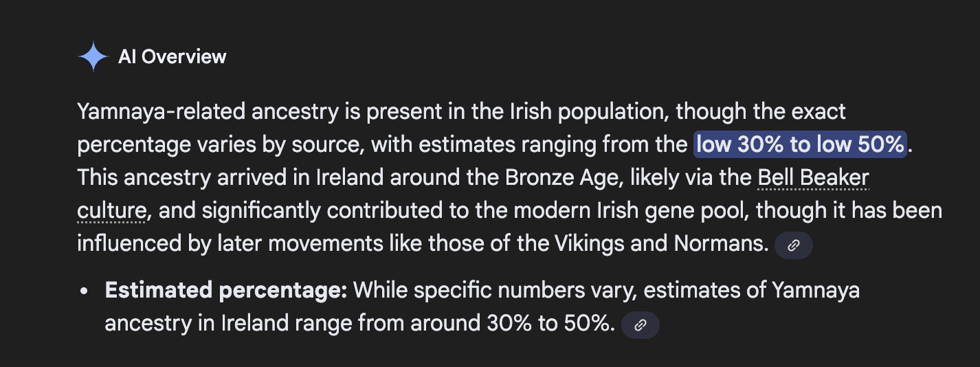
Task: Click the bold "Estimated percentage:" label
Action: coord(226,291)
